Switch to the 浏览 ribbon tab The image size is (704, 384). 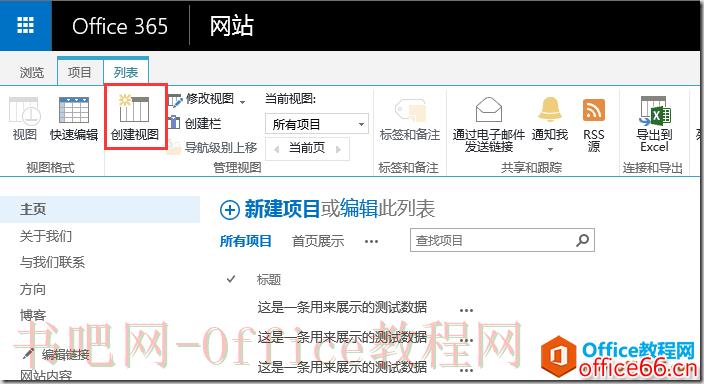[31, 72]
